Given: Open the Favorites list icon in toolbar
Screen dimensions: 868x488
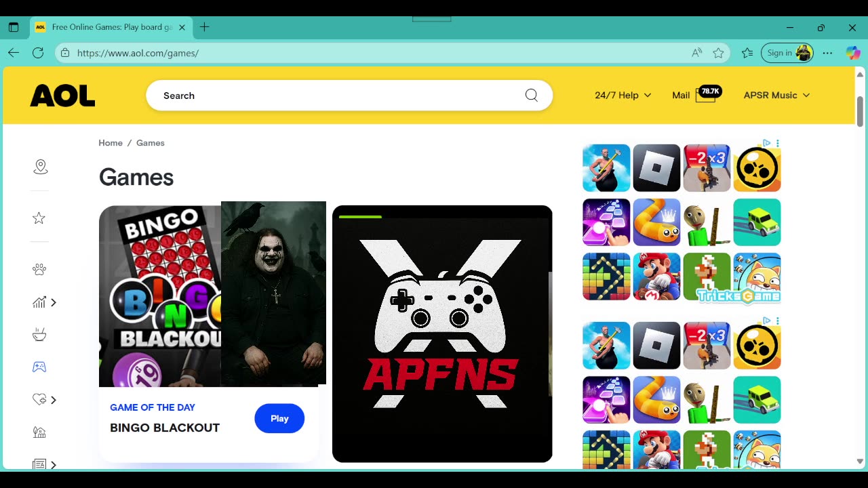Looking at the screenshot, I should [747, 53].
